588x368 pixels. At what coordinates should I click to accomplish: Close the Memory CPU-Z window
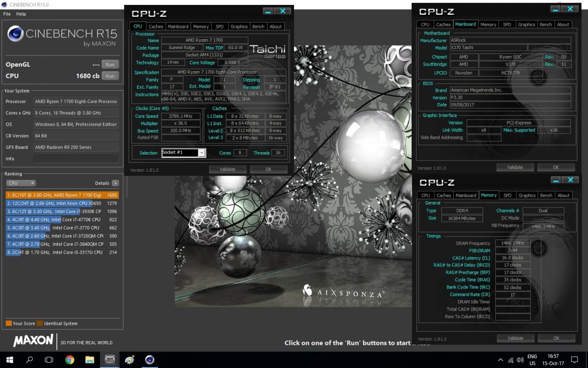point(569,180)
